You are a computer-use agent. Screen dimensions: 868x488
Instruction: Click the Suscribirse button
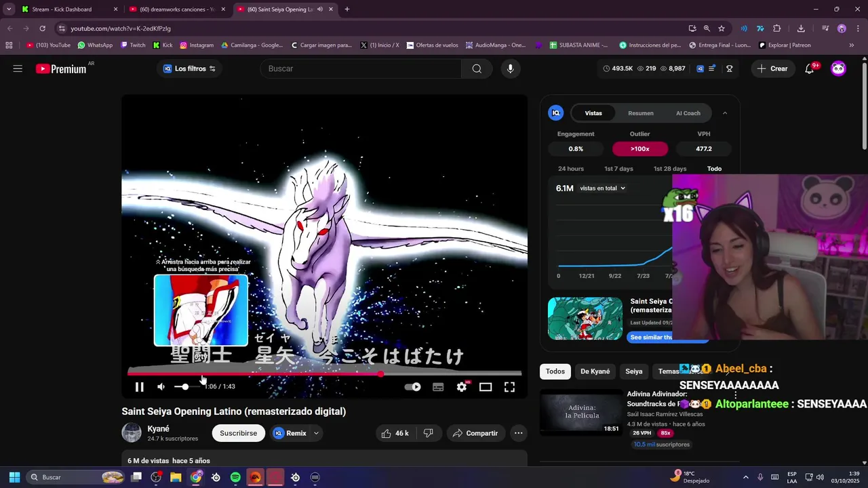click(239, 433)
